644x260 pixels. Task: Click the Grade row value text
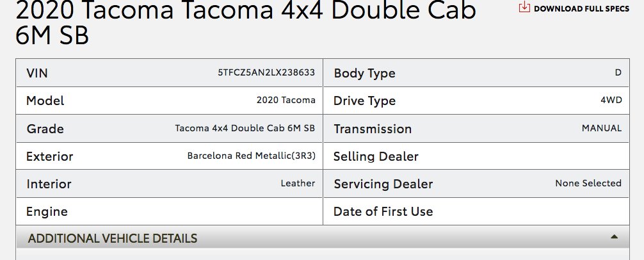tap(245, 127)
